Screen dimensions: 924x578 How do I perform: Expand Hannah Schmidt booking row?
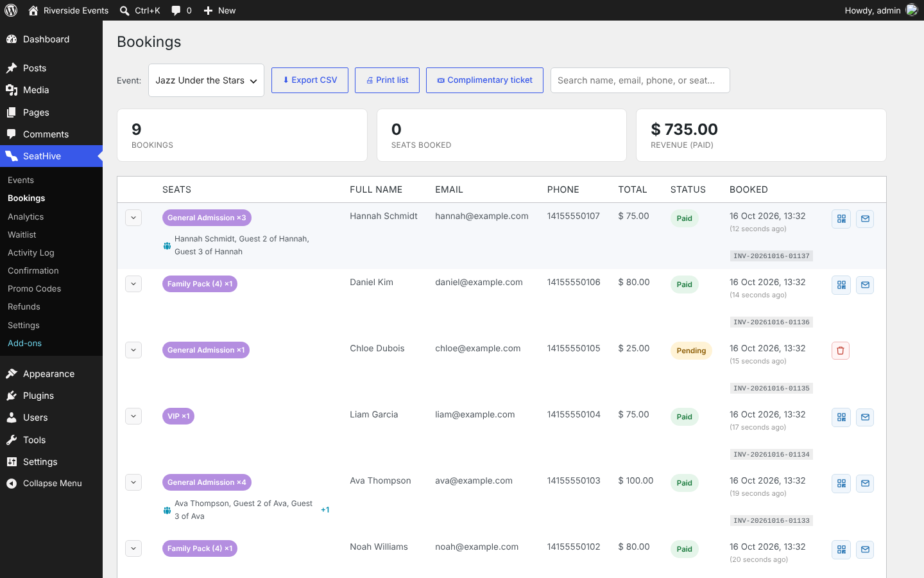point(133,218)
